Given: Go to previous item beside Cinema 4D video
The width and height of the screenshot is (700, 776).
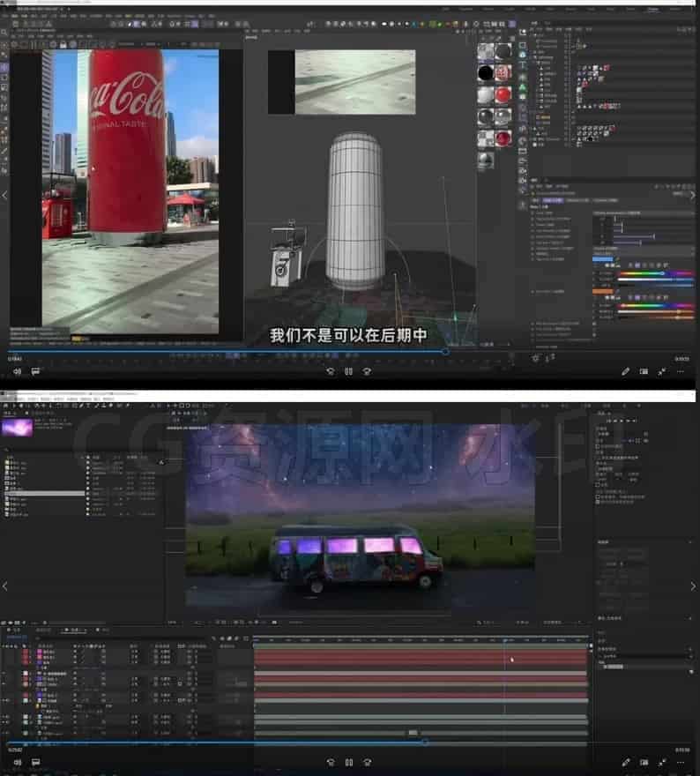Looking at the screenshot, I should pyautogui.click(x=5, y=196).
